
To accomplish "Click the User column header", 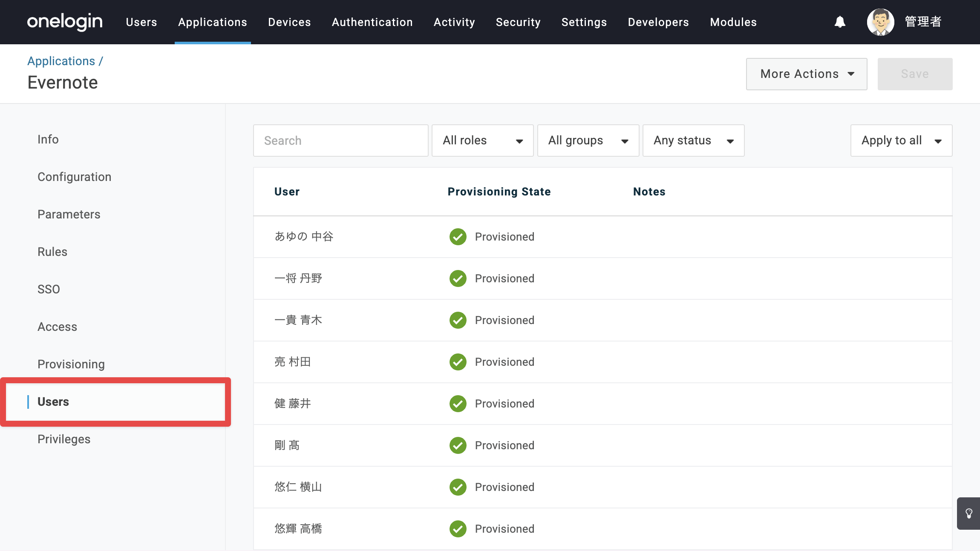I will point(287,192).
